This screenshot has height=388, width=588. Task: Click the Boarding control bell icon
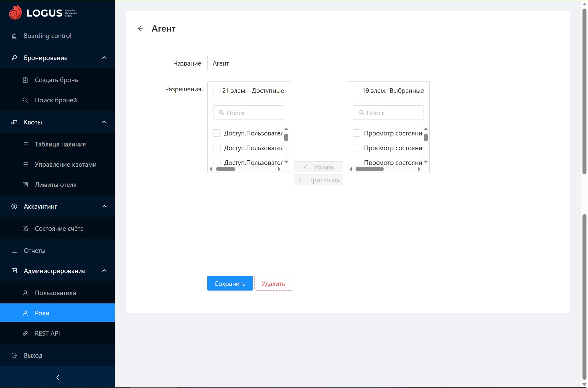(x=14, y=36)
